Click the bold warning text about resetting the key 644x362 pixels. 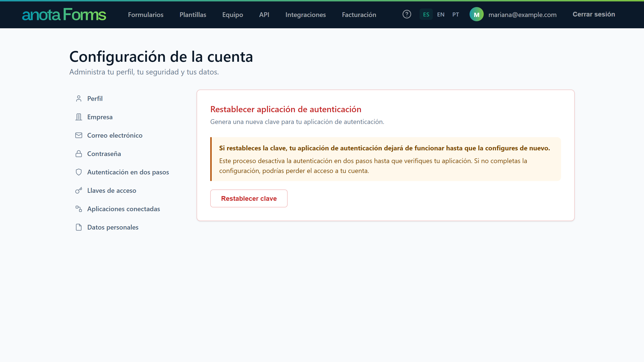tap(384, 148)
